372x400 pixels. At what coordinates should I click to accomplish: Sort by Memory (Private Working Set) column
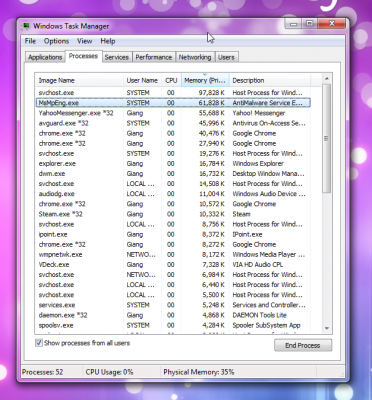pos(205,80)
